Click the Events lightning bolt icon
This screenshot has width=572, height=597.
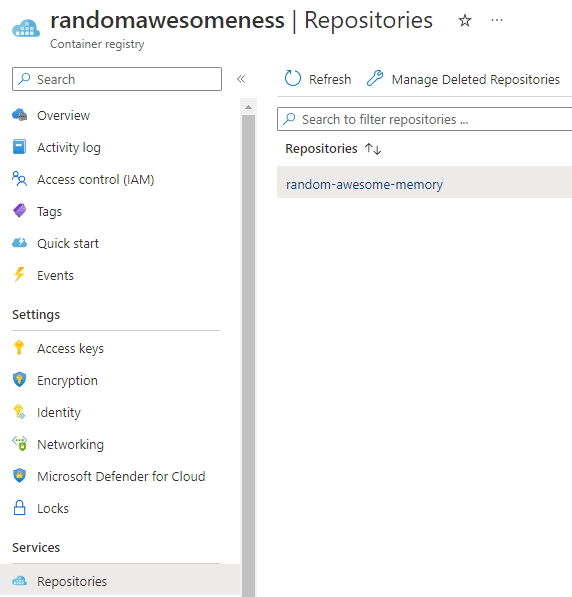tap(19, 275)
